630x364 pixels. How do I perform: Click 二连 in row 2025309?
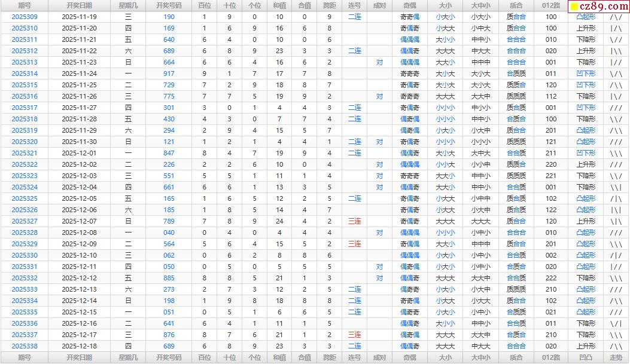(x=355, y=17)
